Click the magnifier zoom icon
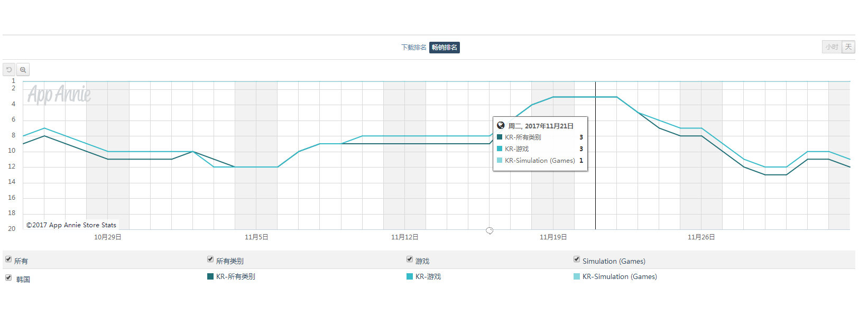 (23, 70)
